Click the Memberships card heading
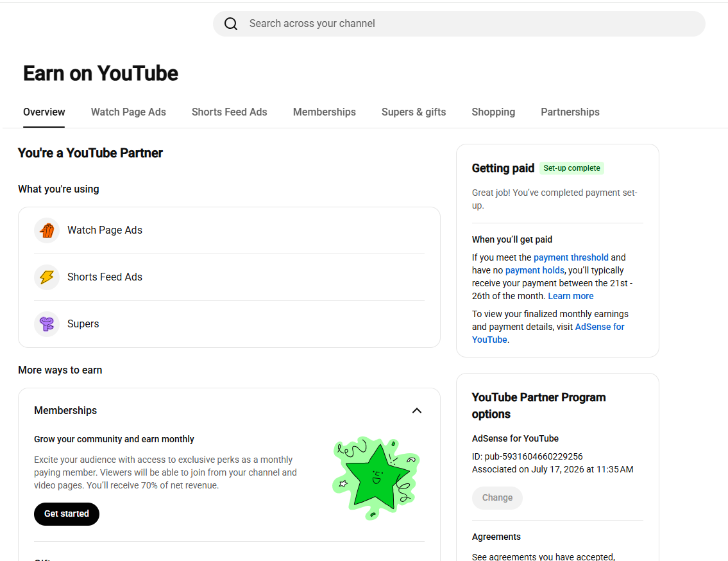This screenshot has width=728, height=561. 65,410
